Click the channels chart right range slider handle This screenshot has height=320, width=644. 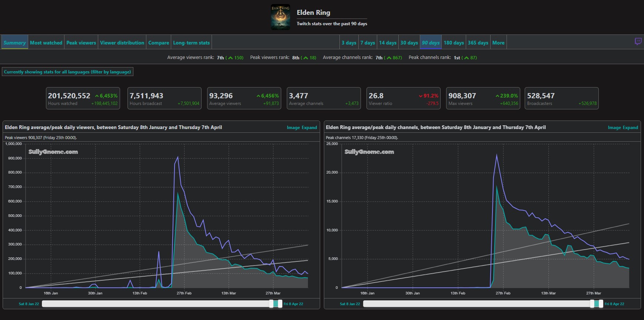click(601, 304)
